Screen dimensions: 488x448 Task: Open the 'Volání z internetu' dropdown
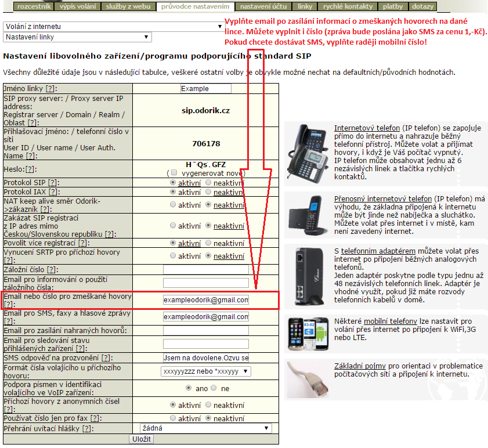pos(113,27)
